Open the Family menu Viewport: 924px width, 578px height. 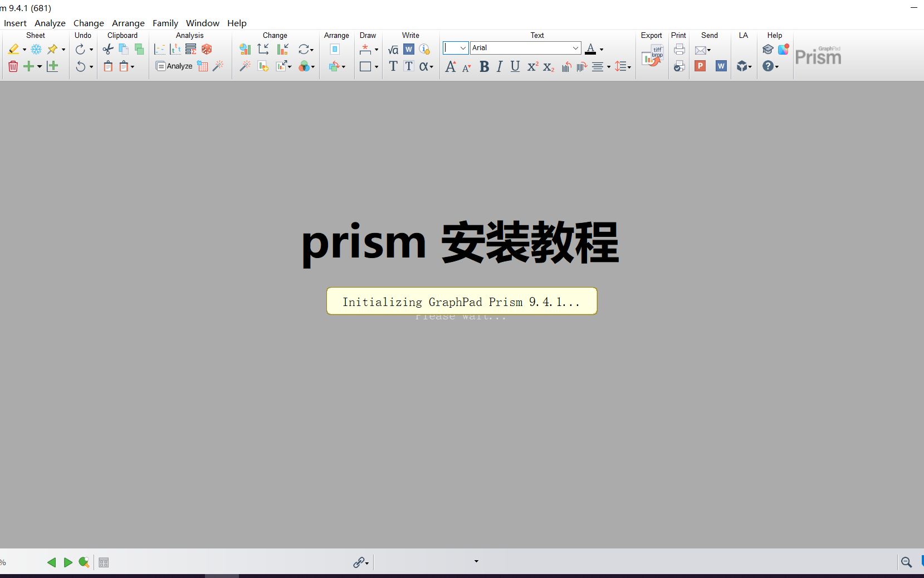(165, 23)
